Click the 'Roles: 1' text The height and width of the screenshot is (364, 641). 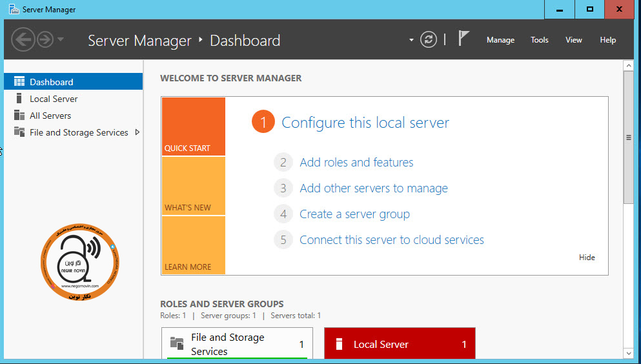coord(173,316)
